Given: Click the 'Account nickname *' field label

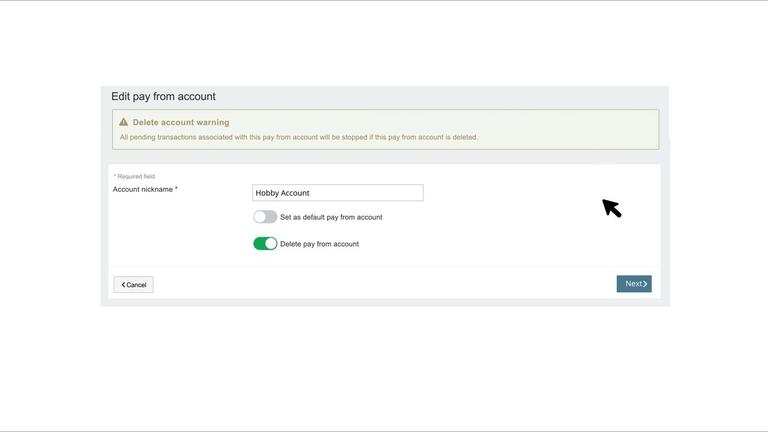Looking at the screenshot, I should point(145,189).
